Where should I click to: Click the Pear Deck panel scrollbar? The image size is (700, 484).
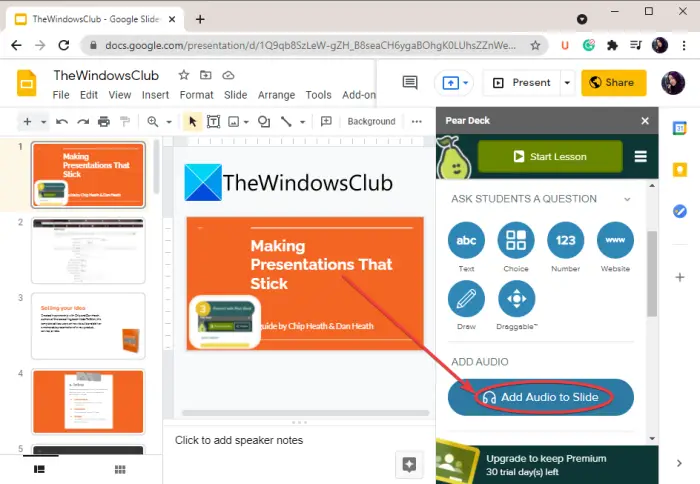click(x=652, y=273)
